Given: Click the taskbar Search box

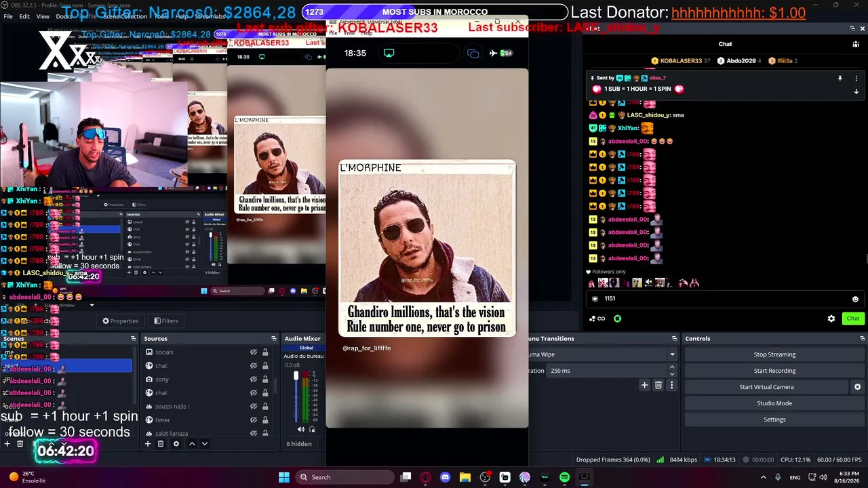Looking at the screenshot, I should point(345,477).
